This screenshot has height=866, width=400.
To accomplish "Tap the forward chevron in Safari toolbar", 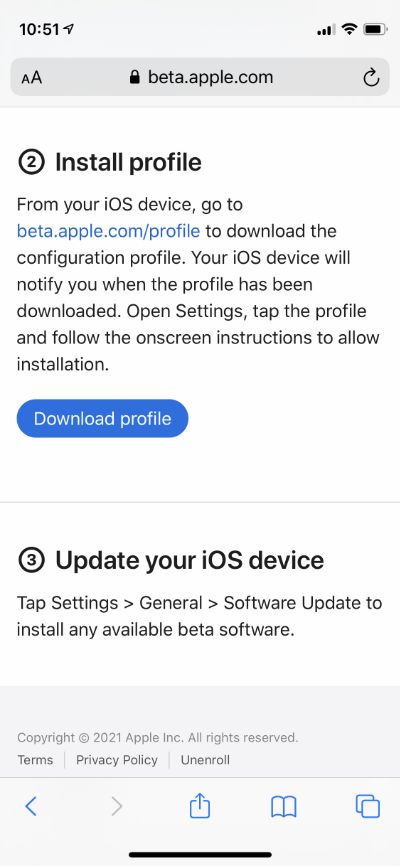I will 117,806.
